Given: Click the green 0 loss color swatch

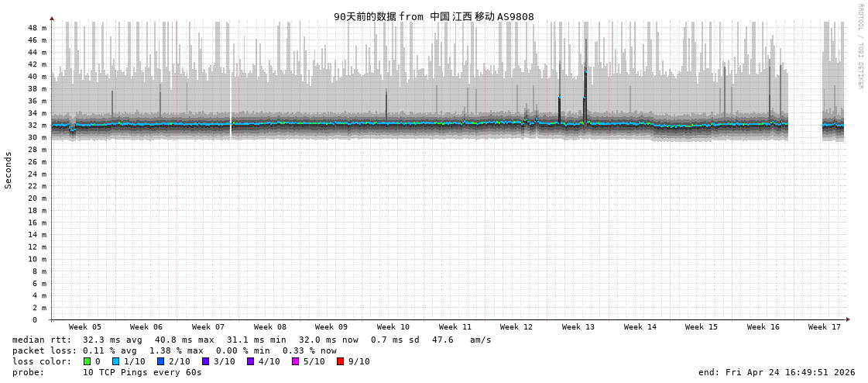Looking at the screenshot, I should pos(87,361).
